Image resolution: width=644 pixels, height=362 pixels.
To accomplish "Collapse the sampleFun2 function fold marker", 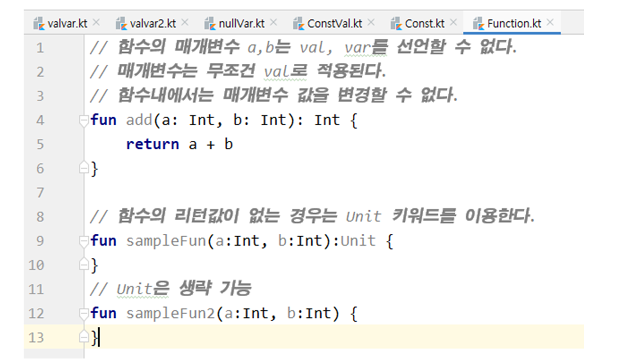I will click(x=84, y=313).
